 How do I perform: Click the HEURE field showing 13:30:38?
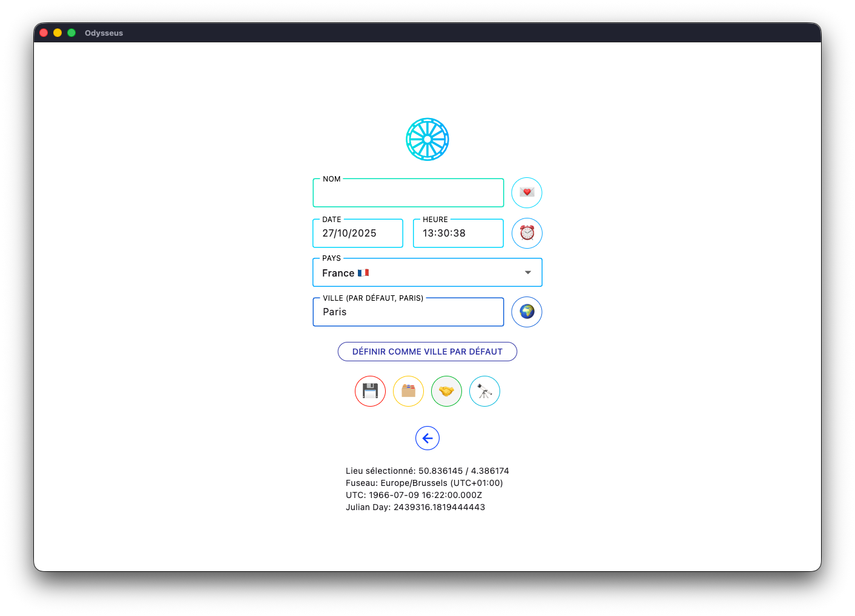coord(458,234)
